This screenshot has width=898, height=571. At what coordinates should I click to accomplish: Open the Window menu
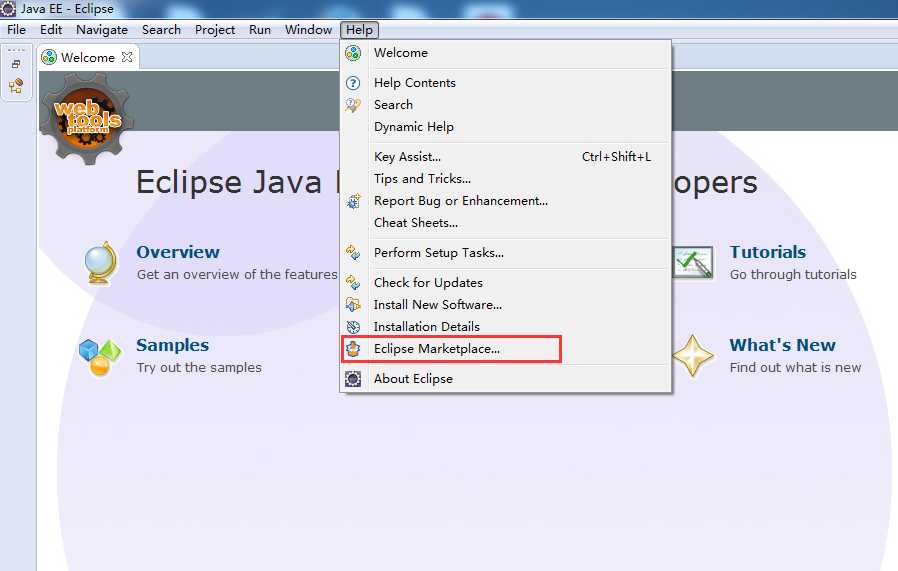pos(308,30)
